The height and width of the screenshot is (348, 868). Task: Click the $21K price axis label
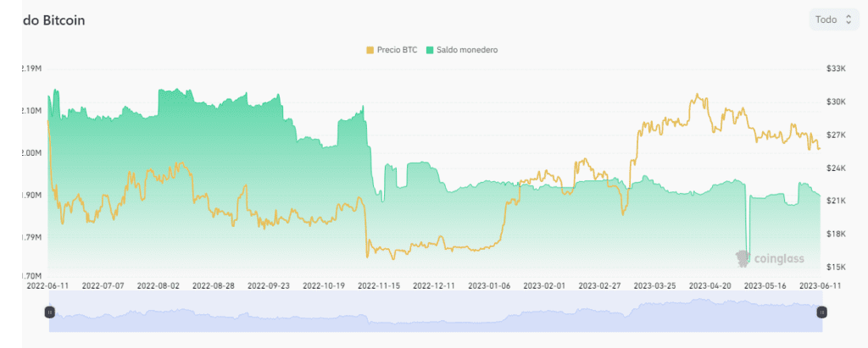point(836,201)
